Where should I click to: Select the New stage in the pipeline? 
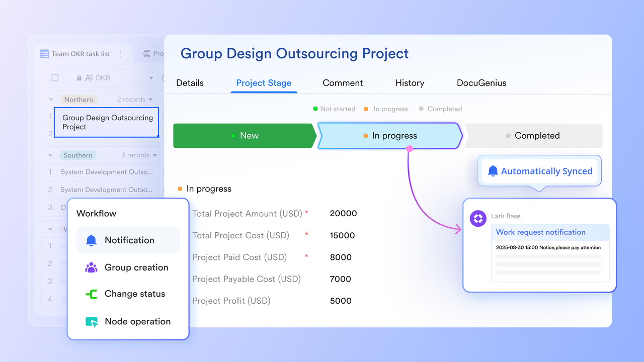[244, 136]
